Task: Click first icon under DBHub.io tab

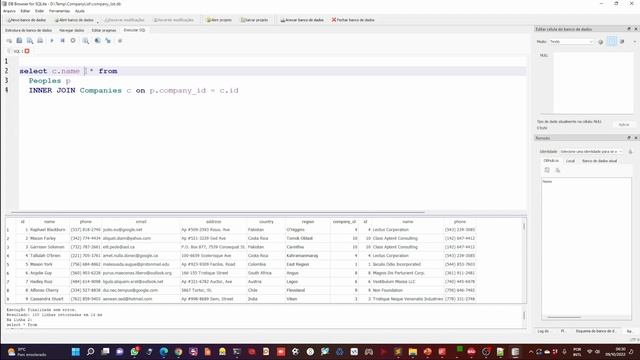Action: 547,170
